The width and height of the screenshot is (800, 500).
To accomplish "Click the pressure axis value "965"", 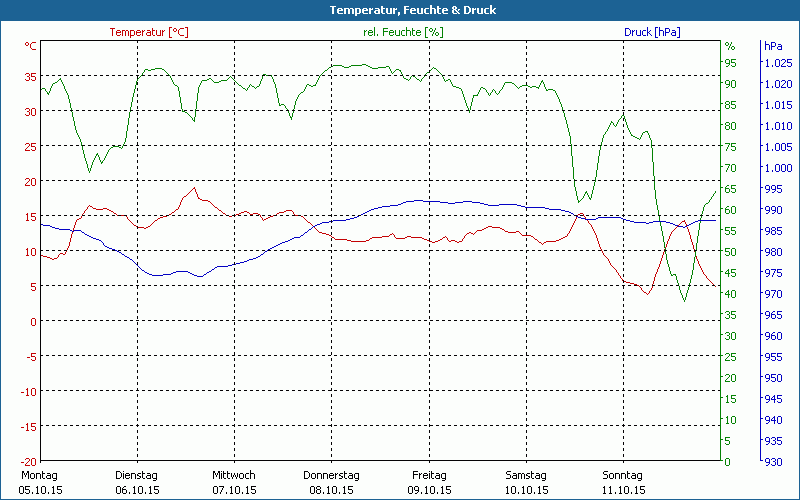I will [x=773, y=315].
